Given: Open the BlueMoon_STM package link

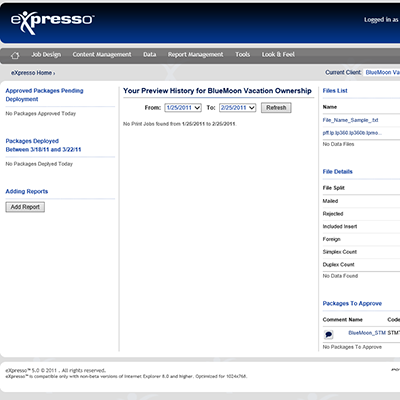Looking at the screenshot, I should [367, 333].
